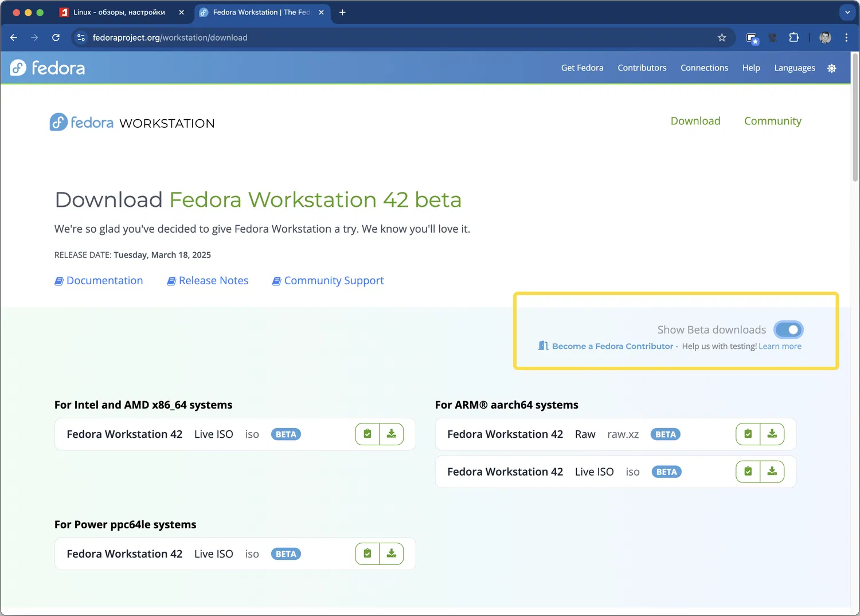Close the Linux - обзоры, настройки tab
This screenshot has width=860, height=616.
[181, 12]
